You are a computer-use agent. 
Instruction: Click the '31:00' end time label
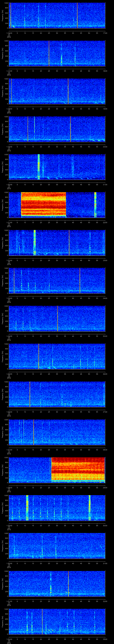click(105, 563)
